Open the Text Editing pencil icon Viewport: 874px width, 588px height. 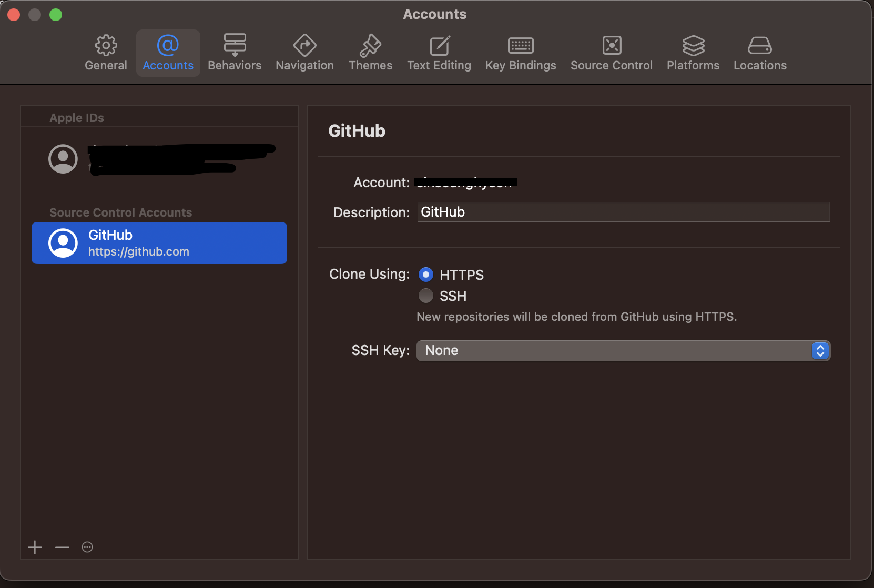pos(440,45)
